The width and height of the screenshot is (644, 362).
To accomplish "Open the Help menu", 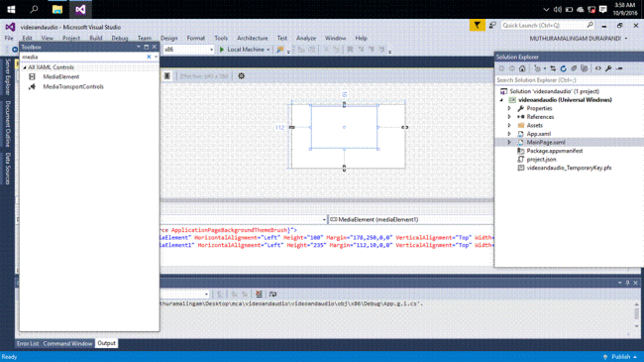I will click(361, 38).
